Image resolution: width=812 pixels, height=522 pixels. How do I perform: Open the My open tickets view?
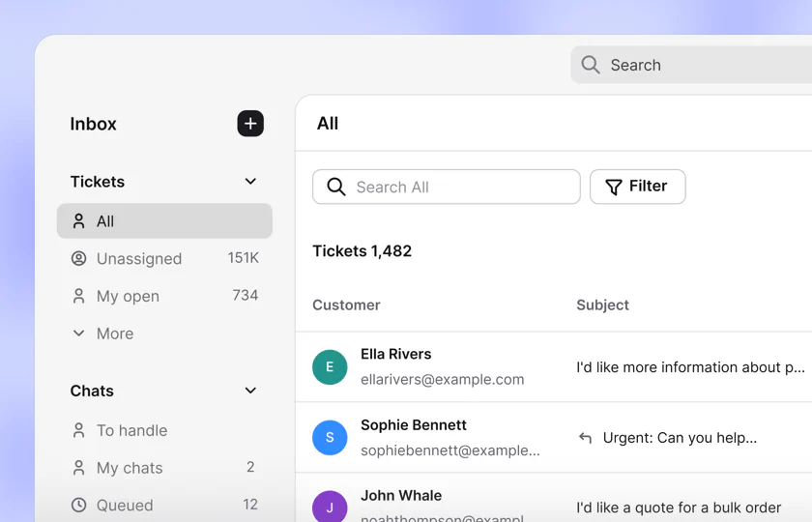click(x=164, y=296)
